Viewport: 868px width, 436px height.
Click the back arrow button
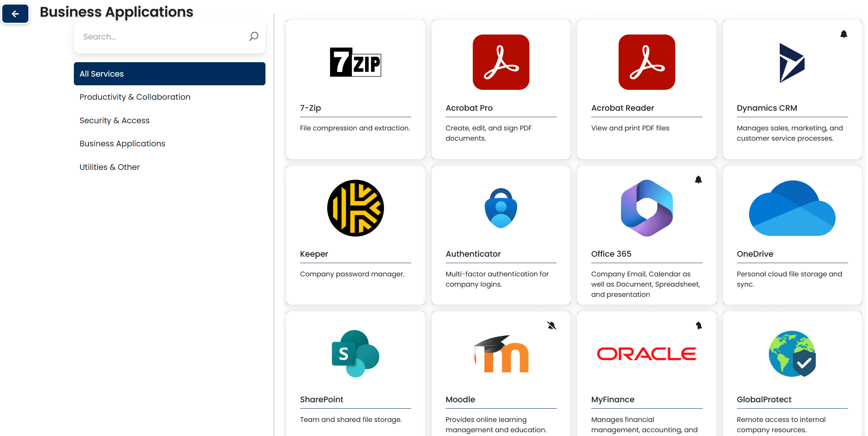click(x=15, y=14)
